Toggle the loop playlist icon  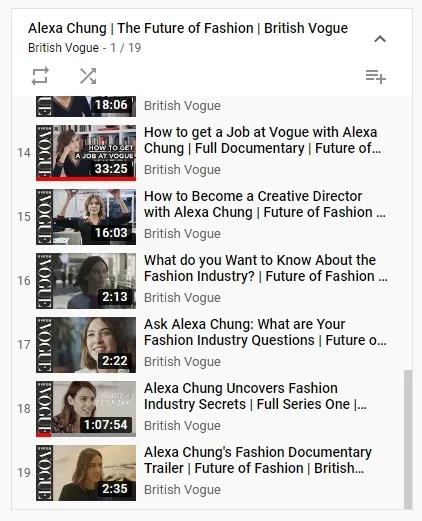(40, 76)
